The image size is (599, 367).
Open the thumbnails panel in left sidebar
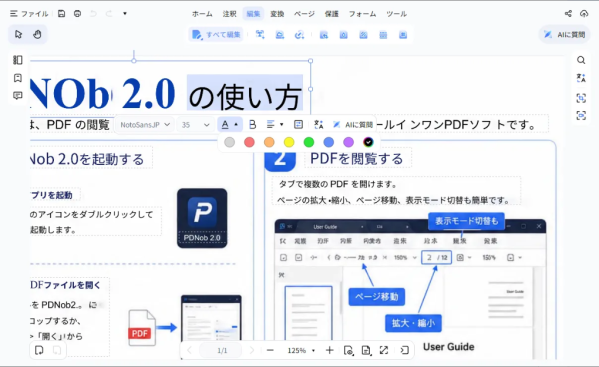pos(18,60)
